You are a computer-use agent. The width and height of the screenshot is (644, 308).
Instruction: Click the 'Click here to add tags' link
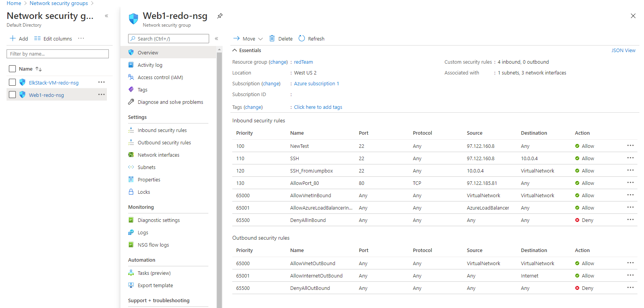(x=318, y=107)
